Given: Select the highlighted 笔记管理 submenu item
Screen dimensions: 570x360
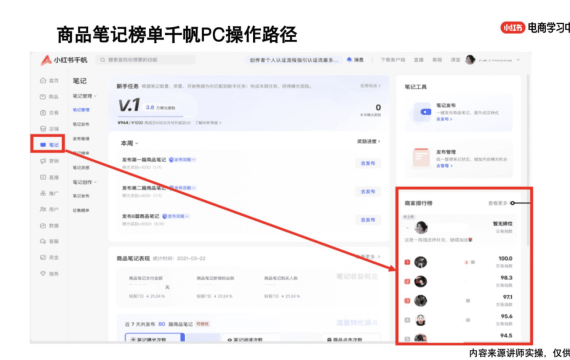Looking at the screenshot, I should [81, 110].
